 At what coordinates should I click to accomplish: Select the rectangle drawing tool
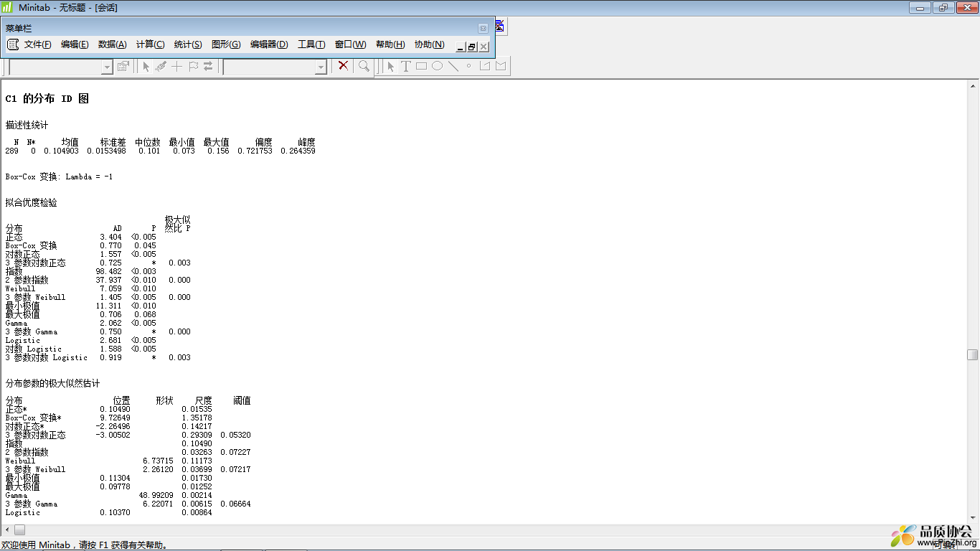click(x=421, y=66)
